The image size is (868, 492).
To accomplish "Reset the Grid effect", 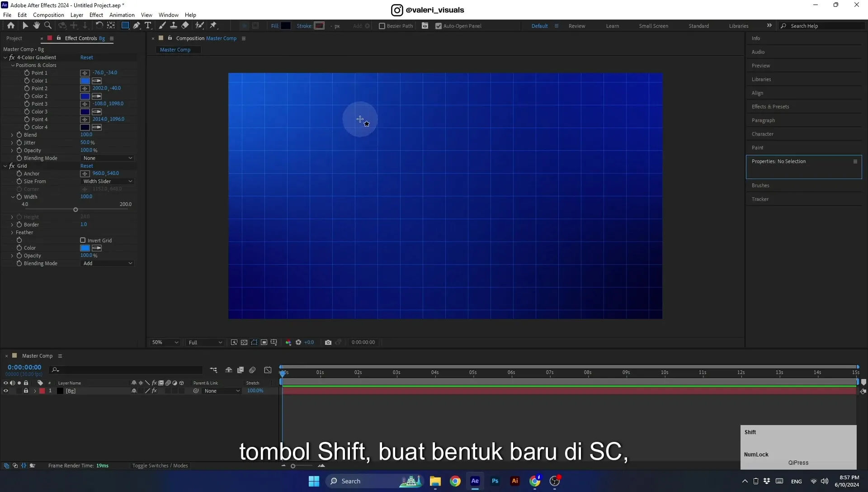I will click(86, 166).
